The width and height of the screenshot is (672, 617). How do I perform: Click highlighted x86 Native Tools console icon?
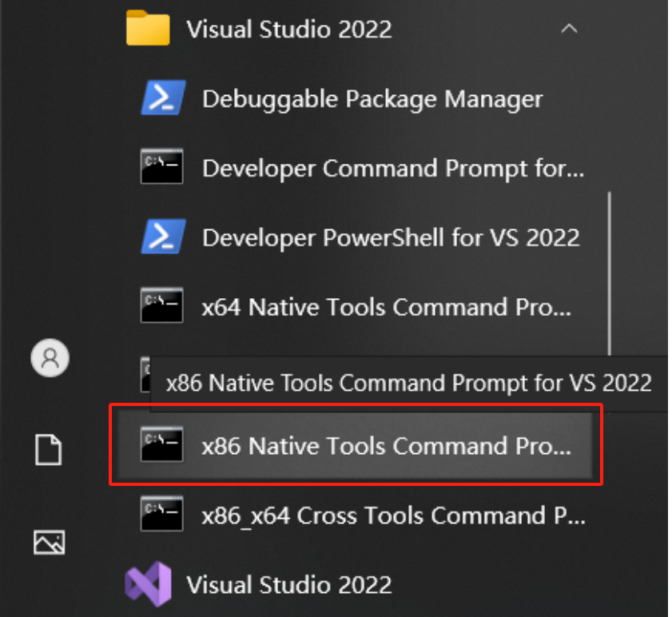(x=161, y=444)
